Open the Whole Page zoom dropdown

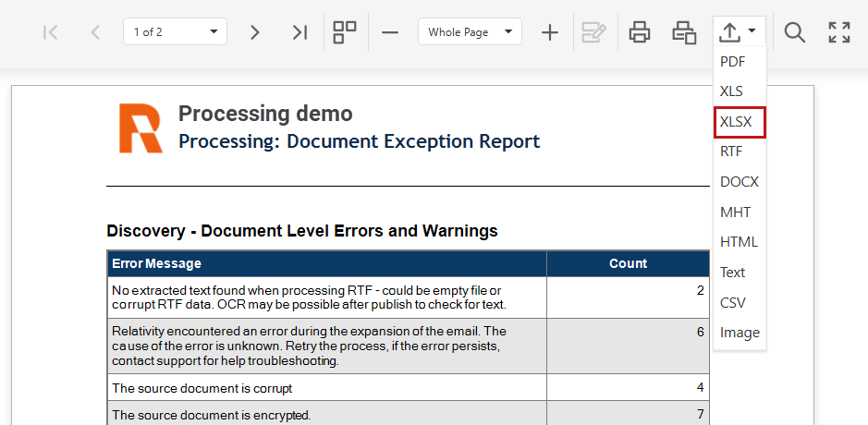(470, 31)
